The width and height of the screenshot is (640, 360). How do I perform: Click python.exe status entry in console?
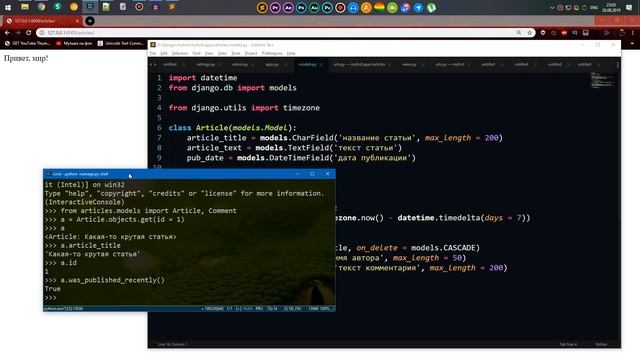point(63,309)
